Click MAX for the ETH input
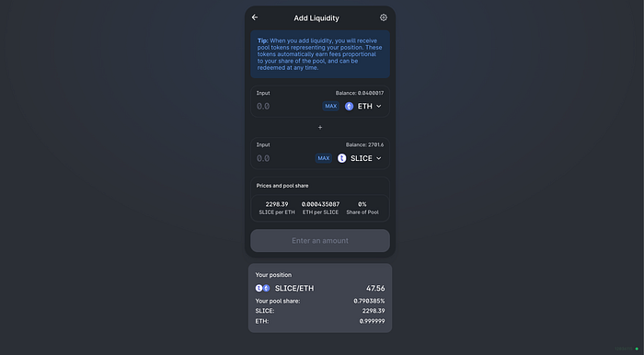 [330, 107]
